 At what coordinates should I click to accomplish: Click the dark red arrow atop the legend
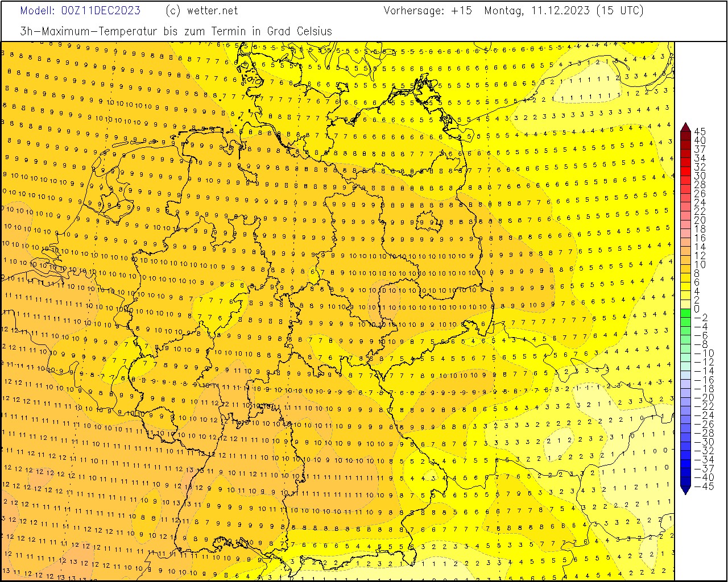click(x=685, y=127)
